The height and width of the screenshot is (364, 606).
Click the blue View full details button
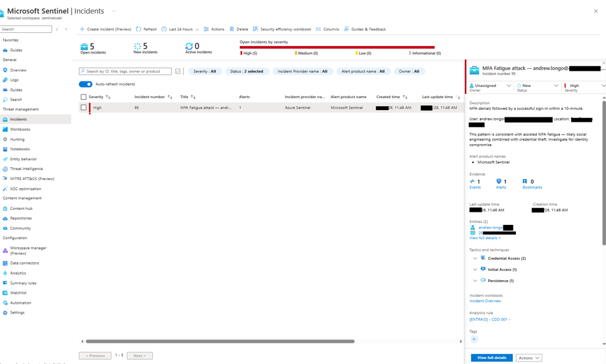(x=492, y=358)
